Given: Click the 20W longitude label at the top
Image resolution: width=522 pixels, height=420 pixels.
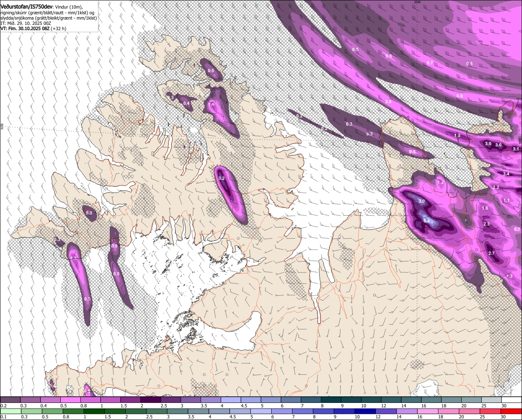Looking at the screenshot, I should click(417, 2).
